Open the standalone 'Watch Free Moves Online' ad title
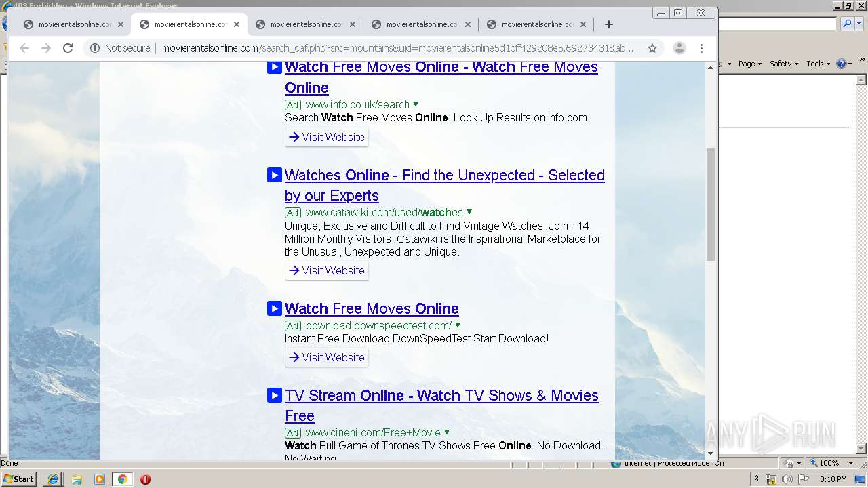This screenshot has width=868, height=488. 372,308
